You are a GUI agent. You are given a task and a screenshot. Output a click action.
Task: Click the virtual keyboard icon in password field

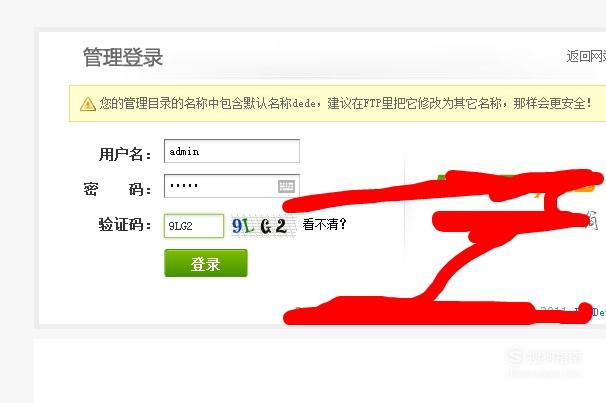pos(286,186)
